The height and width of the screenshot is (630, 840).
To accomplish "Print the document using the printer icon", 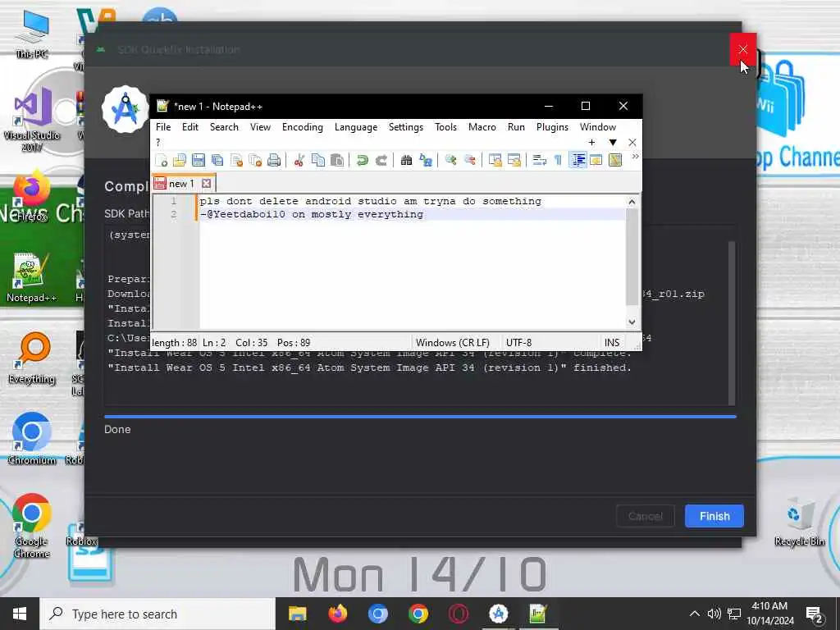I will click(x=274, y=160).
